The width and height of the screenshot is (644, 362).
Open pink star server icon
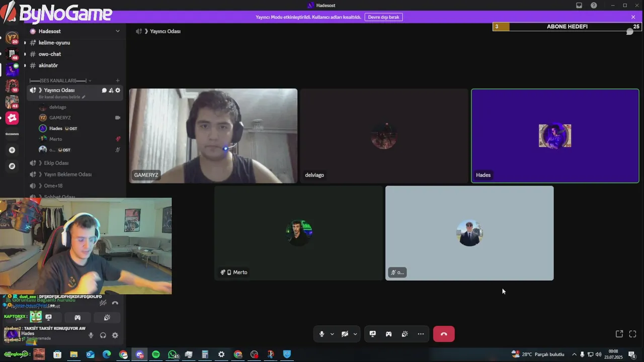coord(12,118)
